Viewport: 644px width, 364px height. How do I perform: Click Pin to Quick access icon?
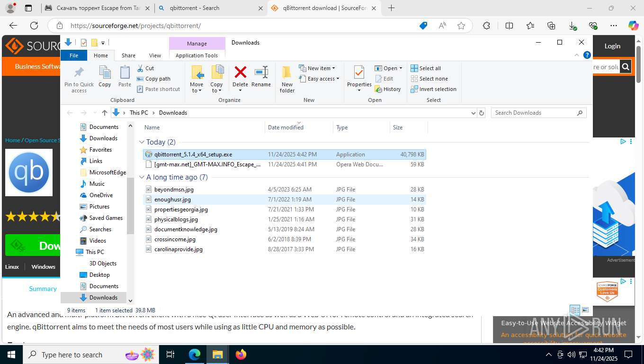coord(79,79)
